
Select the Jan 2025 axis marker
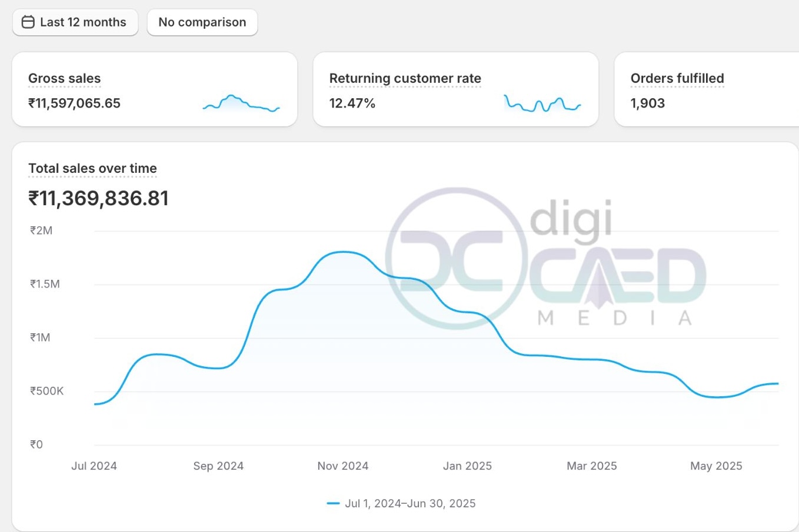click(467, 466)
